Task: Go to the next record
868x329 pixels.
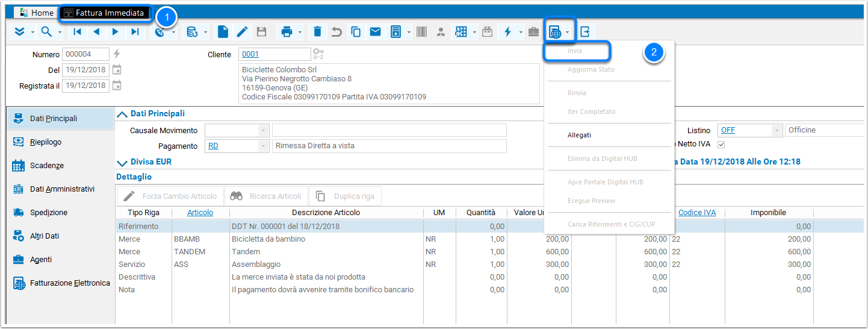Action: coord(116,32)
